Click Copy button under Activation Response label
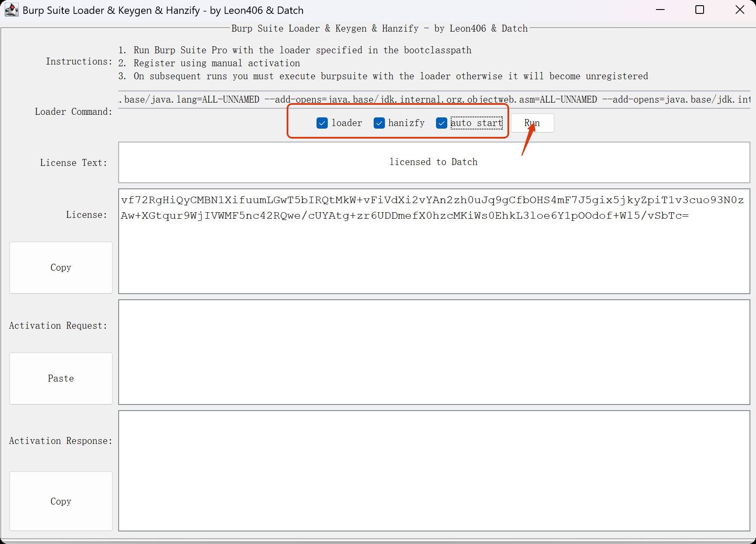 pos(61,501)
